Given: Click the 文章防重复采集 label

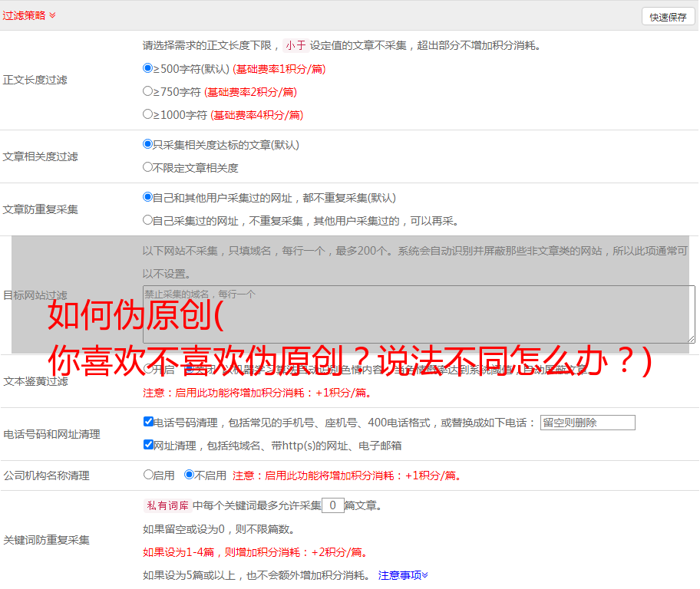Looking at the screenshot, I should pos(40,209).
